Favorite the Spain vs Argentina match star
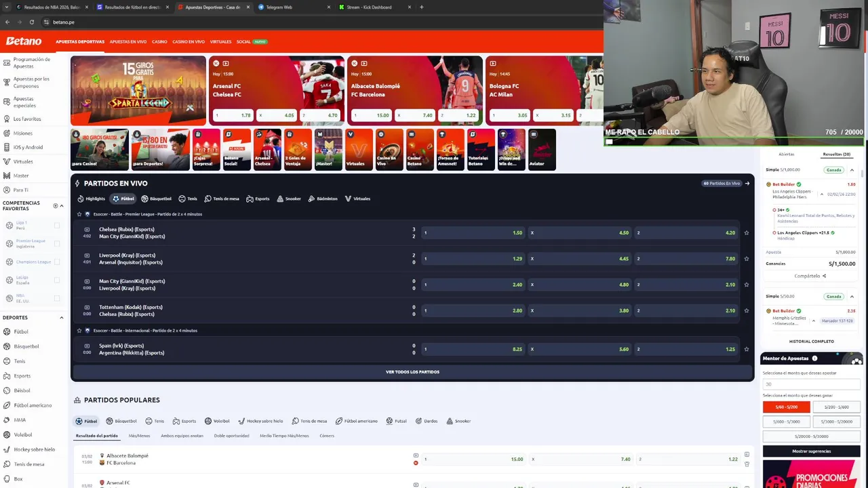This screenshot has width=868, height=488. pos(746,349)
